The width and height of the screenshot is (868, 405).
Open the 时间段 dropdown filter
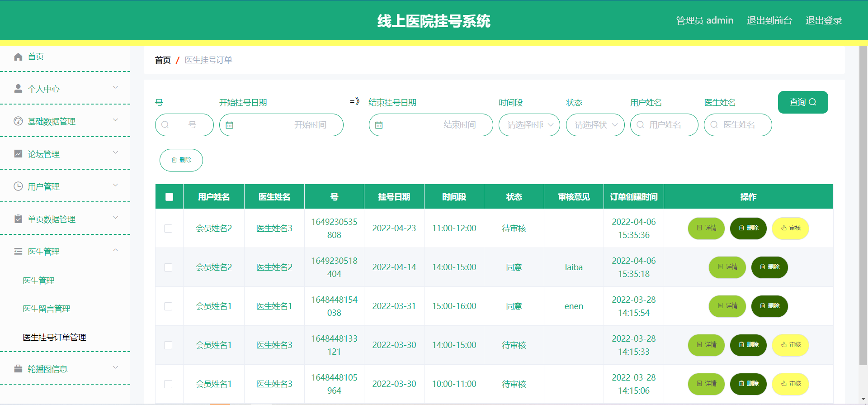coord(529,125)
